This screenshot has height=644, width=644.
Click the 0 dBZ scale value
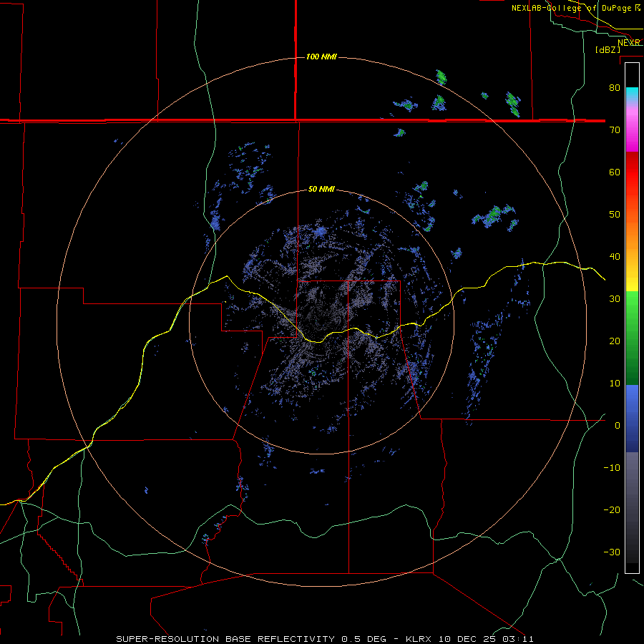pyautogui.click(x=618, y=426)
